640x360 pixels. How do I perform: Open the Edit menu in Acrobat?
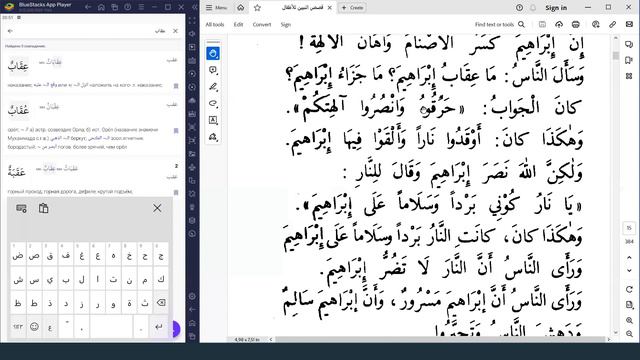tap(238, 24)
